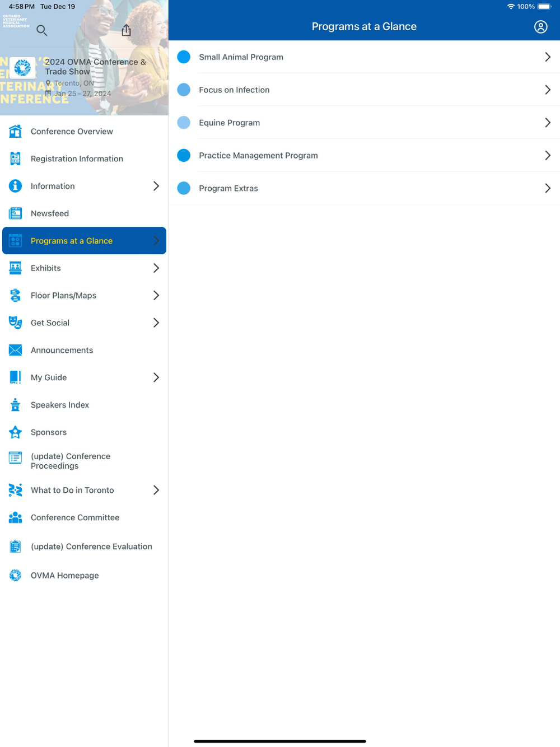Screen dimensions: 560x747
Task: Tap the Announcements envelope icon
Action: tap(16, 351)
